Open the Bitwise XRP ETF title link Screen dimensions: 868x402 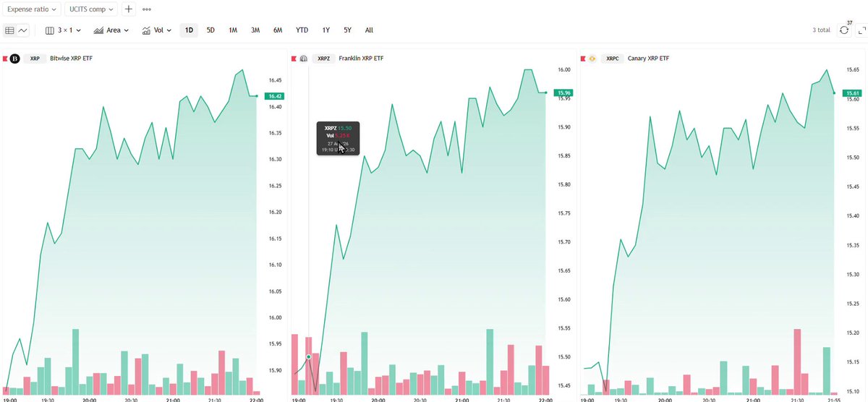(x=71, y=58)
